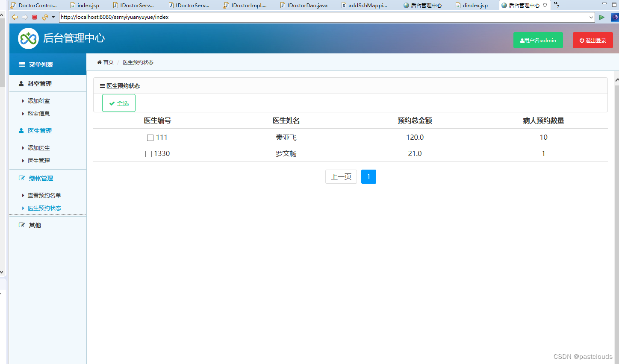The height and width of the screenshot is (364, 619).
Task: Open the URL history dropdown arrow
Action: (x=591, y=17)
